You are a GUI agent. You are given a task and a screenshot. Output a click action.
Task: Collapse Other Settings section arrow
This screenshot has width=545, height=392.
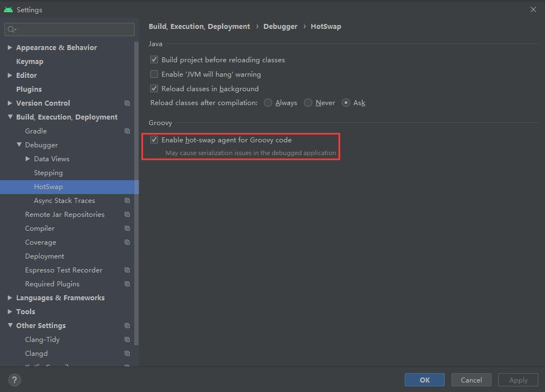10,325
